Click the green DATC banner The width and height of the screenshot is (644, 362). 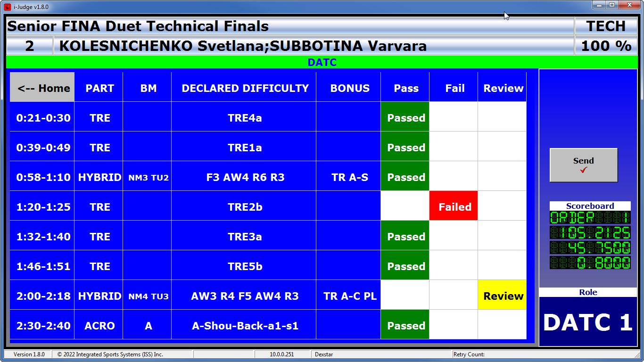coord(322,62)
